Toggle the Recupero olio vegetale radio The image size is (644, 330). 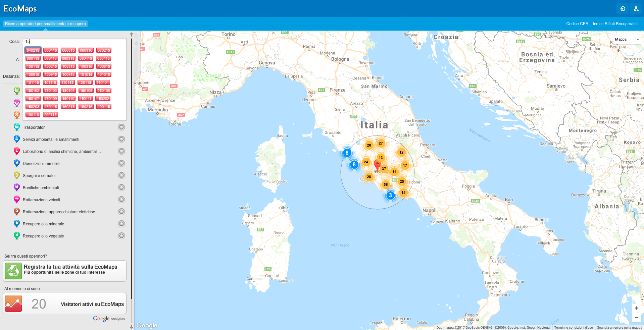(121, 236)
